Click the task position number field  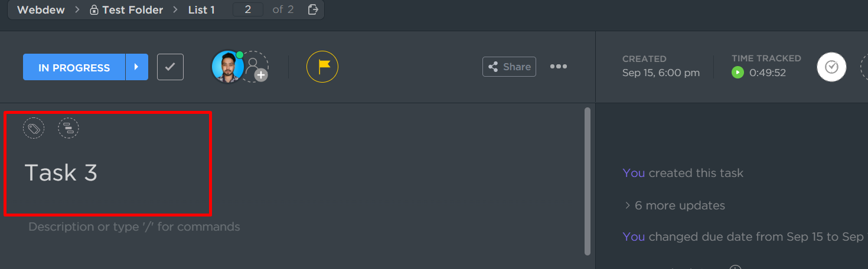click(248, 9)
